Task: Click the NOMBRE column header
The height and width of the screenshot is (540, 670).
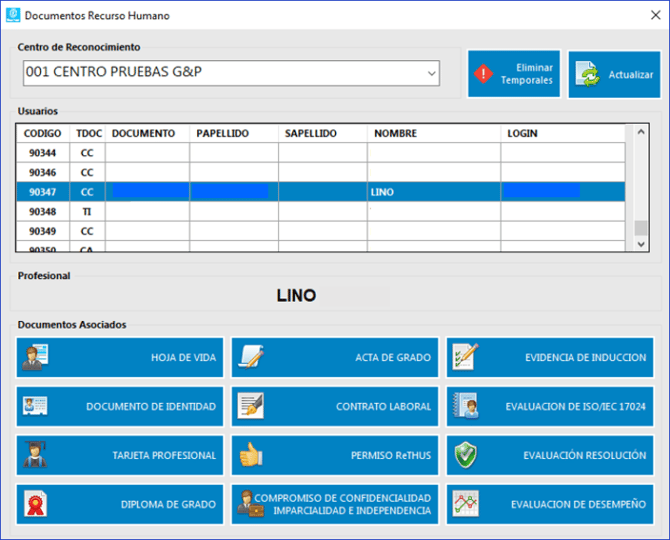Action: click(x=434, y=133)
